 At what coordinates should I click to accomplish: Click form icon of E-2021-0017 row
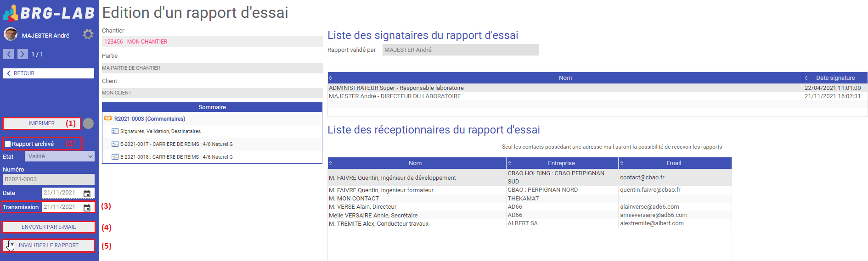115,144
